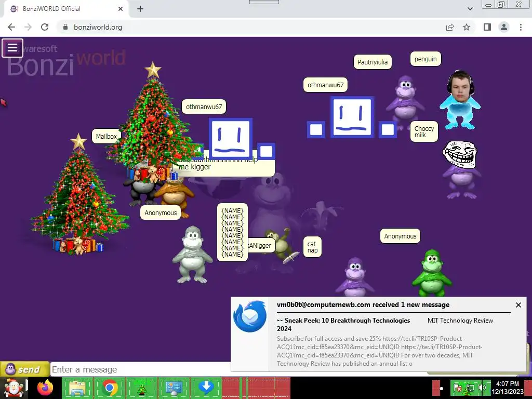Screen dimensions: 532x399
Task: Share this page using the share icon
Action: [x=450, y=27]
